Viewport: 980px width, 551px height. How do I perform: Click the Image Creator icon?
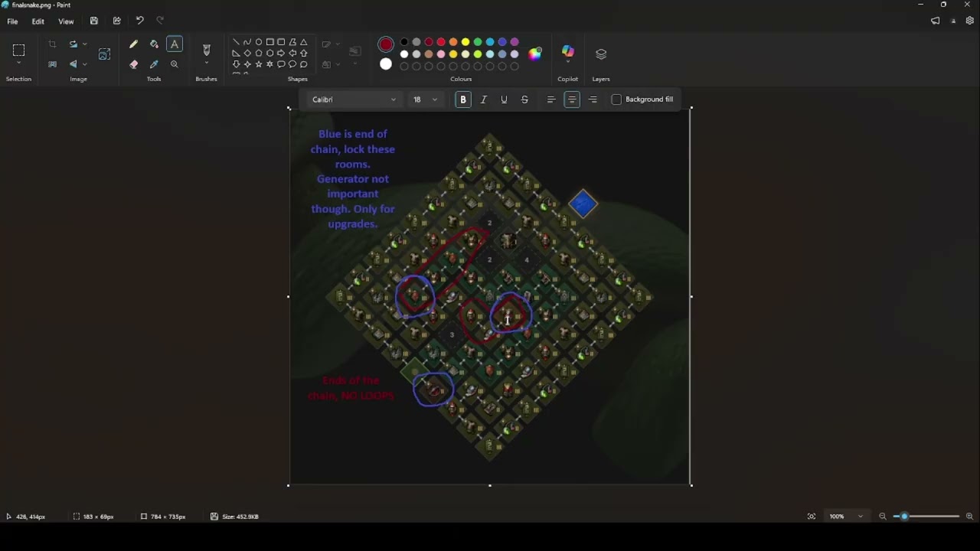click(x=105, y=54)
